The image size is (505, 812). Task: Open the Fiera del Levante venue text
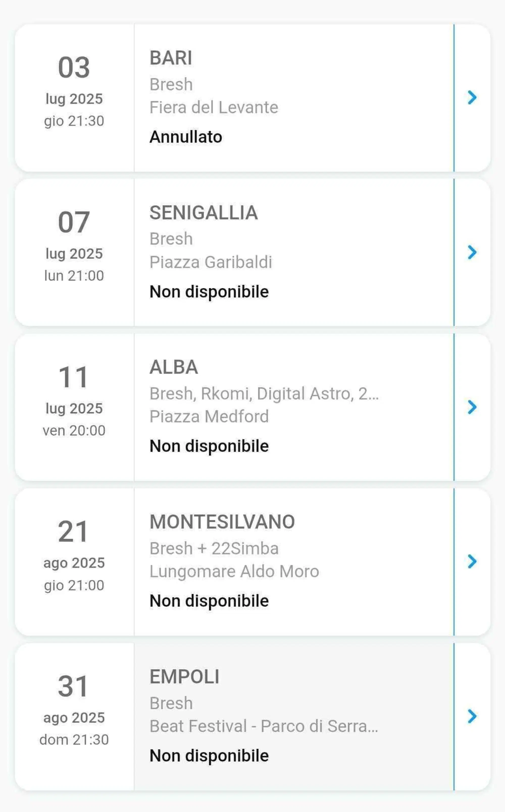[214, 108]
